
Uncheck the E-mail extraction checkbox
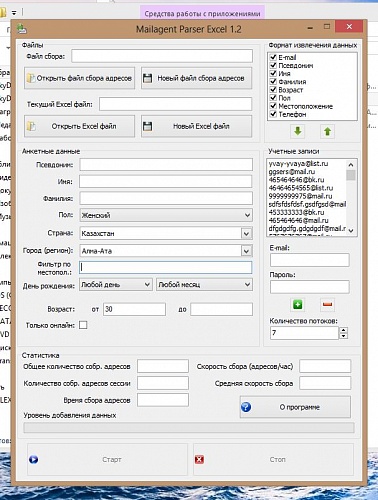pos(273,57)
